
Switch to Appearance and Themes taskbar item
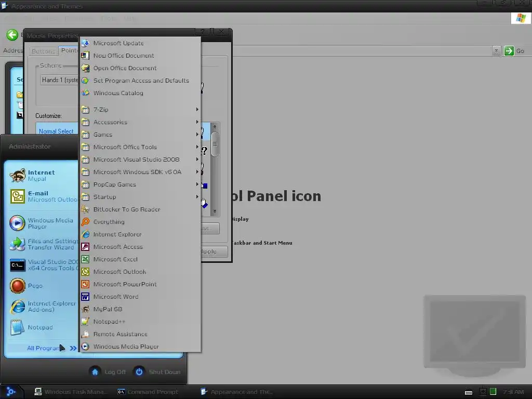pyautogui.click(x=236, y=392)
